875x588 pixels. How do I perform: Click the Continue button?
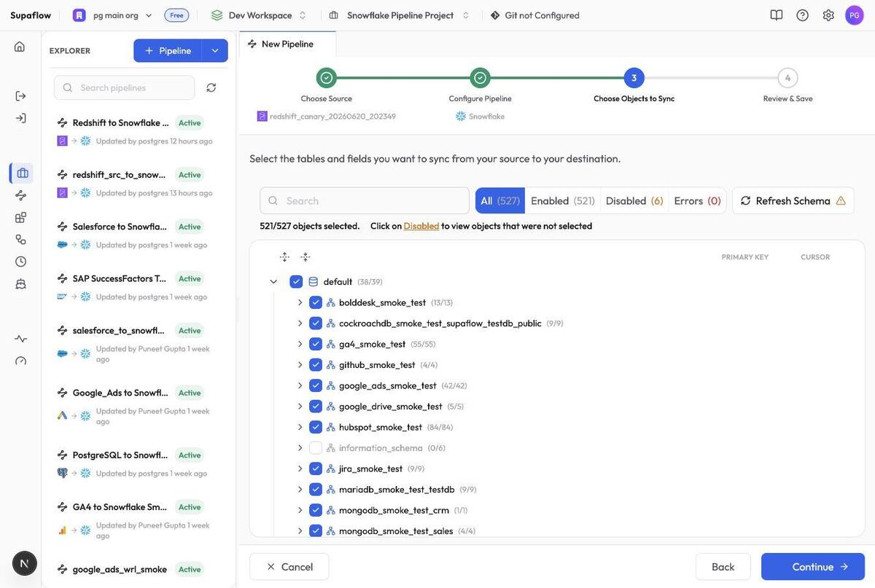click(813, 567)
